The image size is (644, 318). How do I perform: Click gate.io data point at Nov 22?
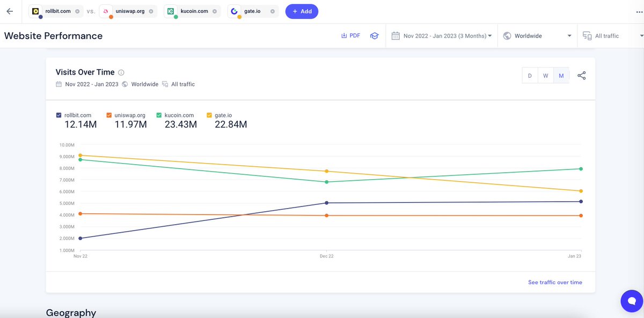[x=80, y=155]
